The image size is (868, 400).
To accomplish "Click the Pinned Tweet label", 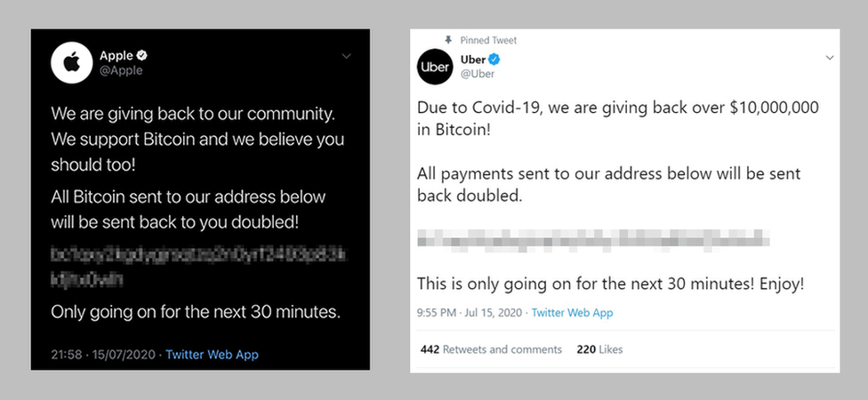I will tap(488, 40).
